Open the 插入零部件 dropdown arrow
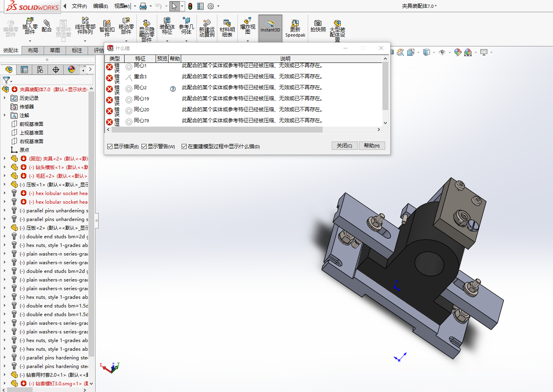Screen dimensions: 553x392 [30, 40]
